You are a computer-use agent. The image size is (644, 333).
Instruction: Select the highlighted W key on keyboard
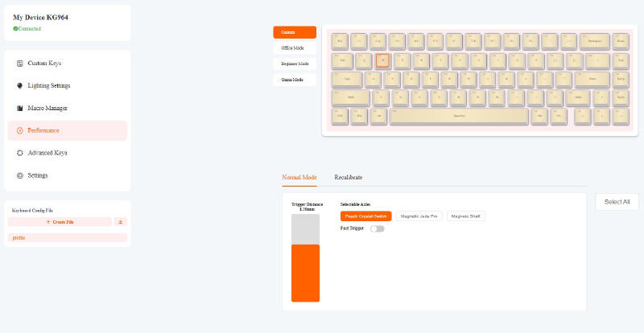point(383,61)
